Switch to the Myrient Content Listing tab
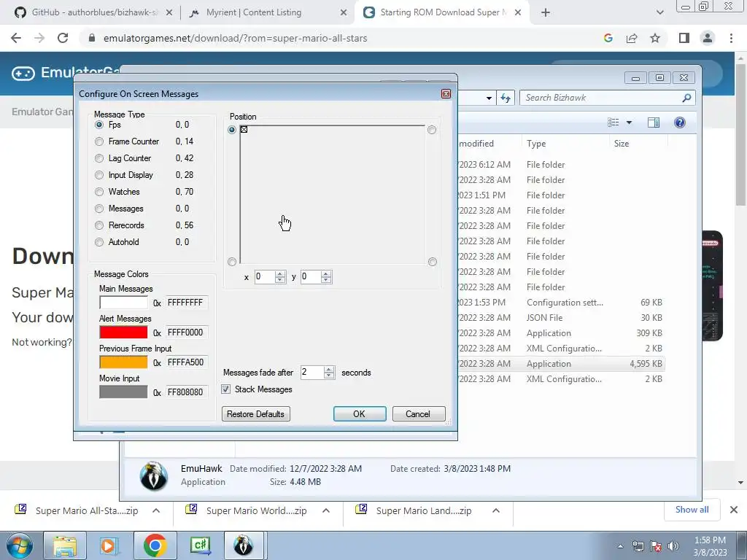The image size is (747, 560). point(254,12)
